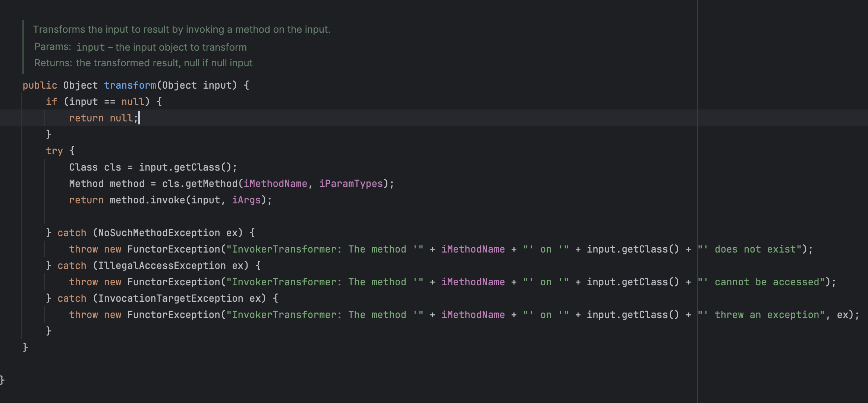
Task: Click the transform method name in the declaration
Action: 130,85
